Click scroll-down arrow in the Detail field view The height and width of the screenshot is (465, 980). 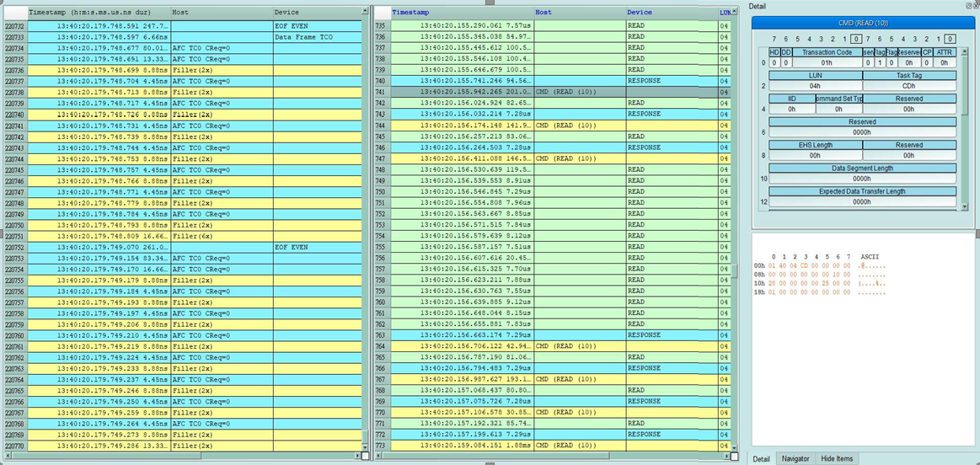coord(964,206)
